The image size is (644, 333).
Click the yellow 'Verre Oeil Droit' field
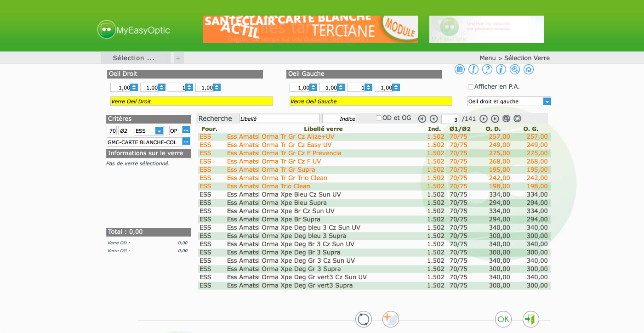tap(192, 101)
